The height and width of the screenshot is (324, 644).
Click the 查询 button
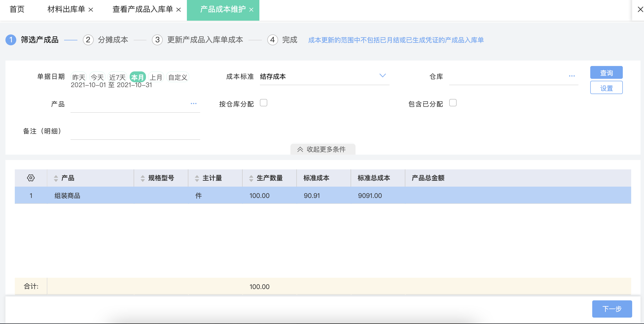[606, 73]
